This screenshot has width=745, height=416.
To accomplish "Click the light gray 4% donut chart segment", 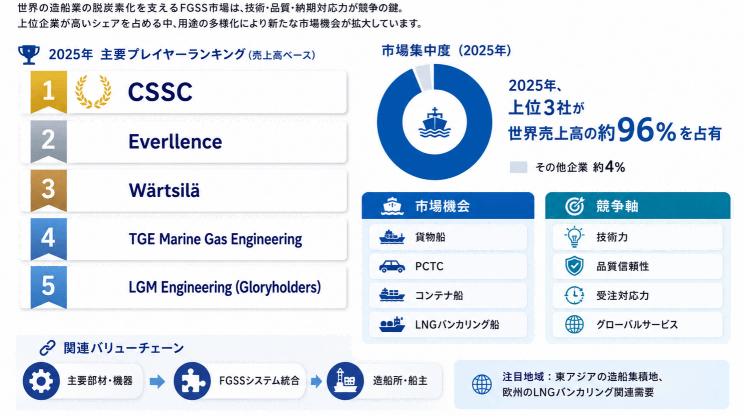I will click(423, 78).
